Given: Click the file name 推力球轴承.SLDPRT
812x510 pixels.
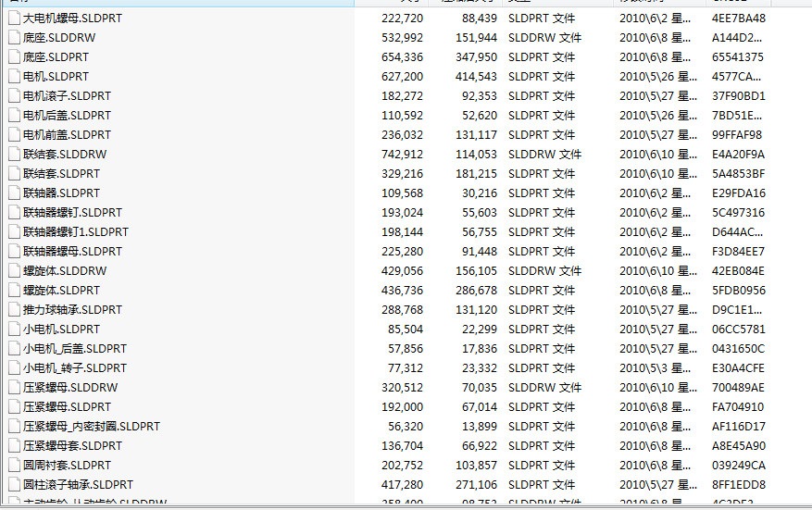Looking at the screenshot, I should pos(72,310).
